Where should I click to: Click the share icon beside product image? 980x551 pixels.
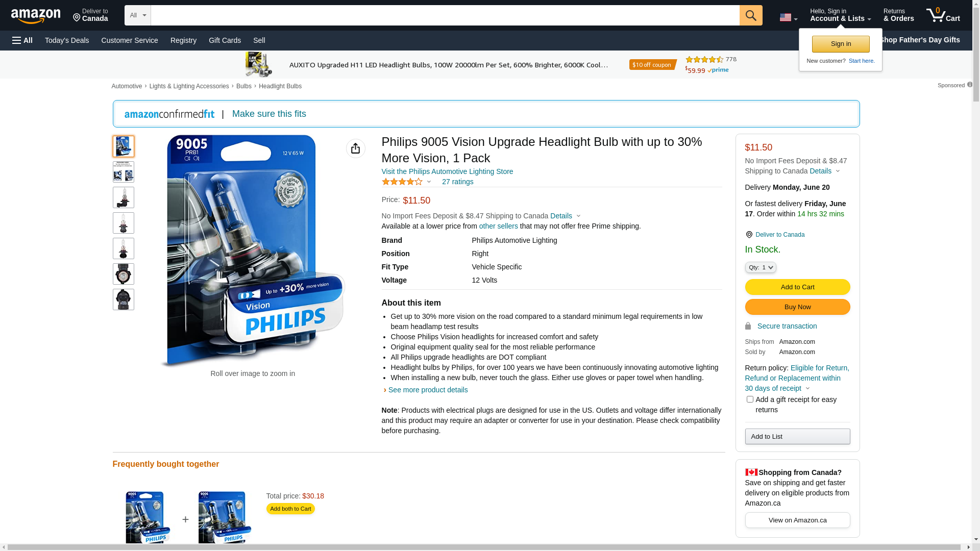(356, 148)
